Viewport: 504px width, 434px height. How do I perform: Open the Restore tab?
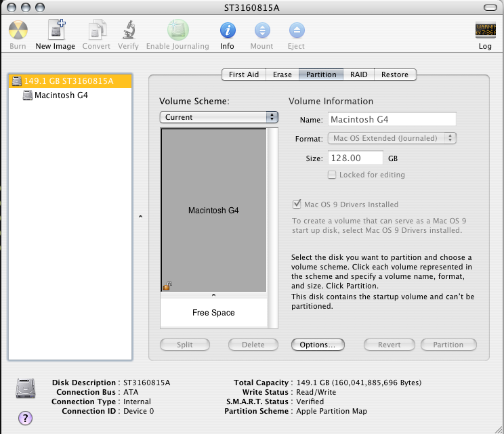point(395,74)
